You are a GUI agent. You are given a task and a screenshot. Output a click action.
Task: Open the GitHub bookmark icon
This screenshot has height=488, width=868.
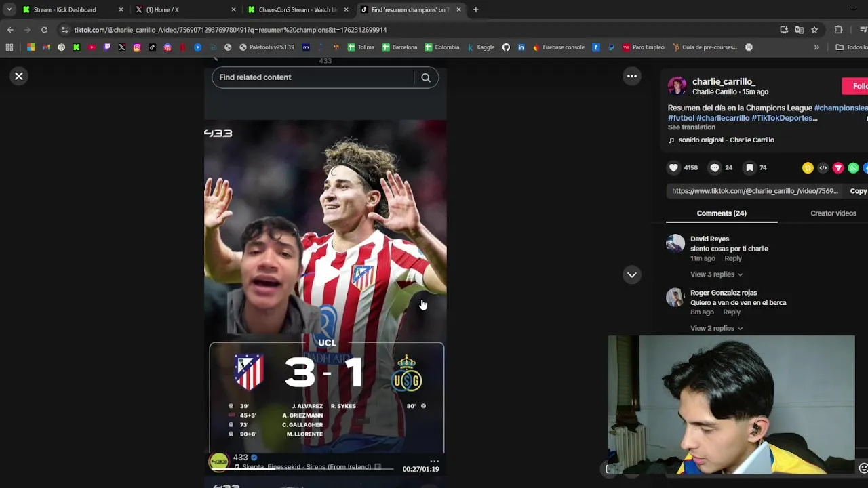pos(506,47)
